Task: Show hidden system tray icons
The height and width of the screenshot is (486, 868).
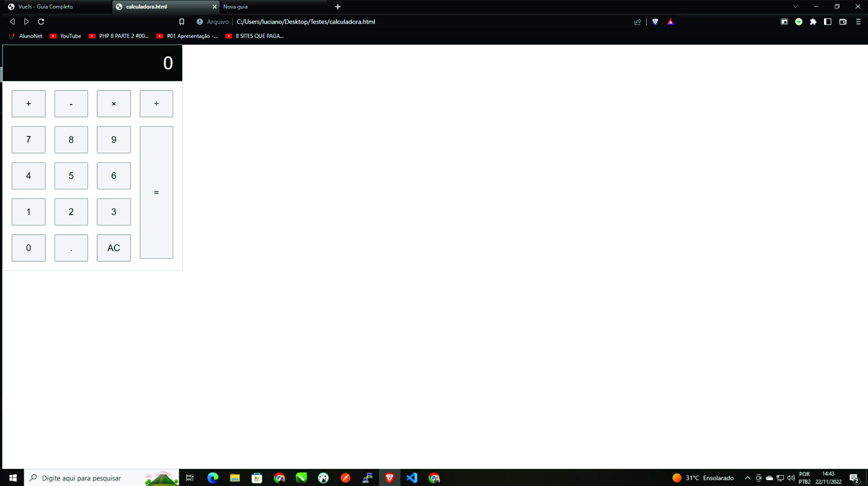Action: point(747,478)
